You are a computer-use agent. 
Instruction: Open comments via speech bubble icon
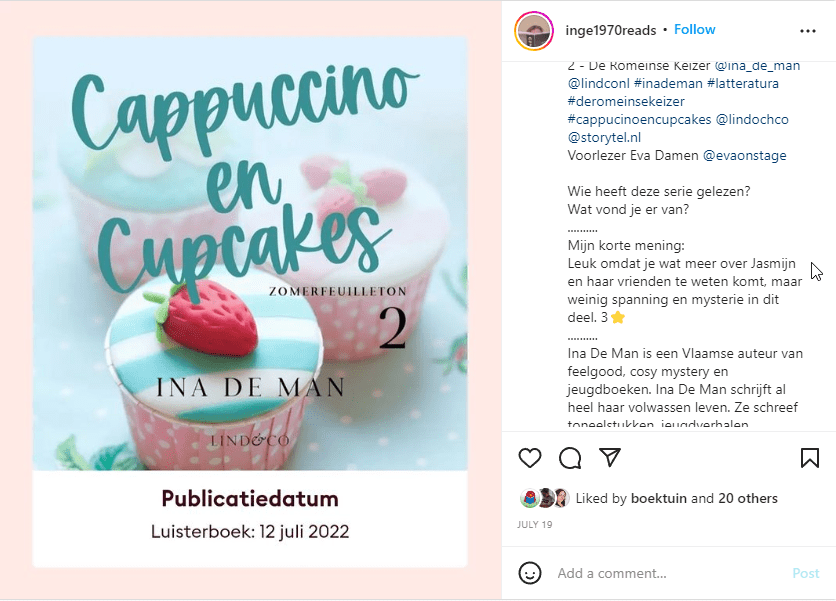pyautogui.click(x=570, y=458)
